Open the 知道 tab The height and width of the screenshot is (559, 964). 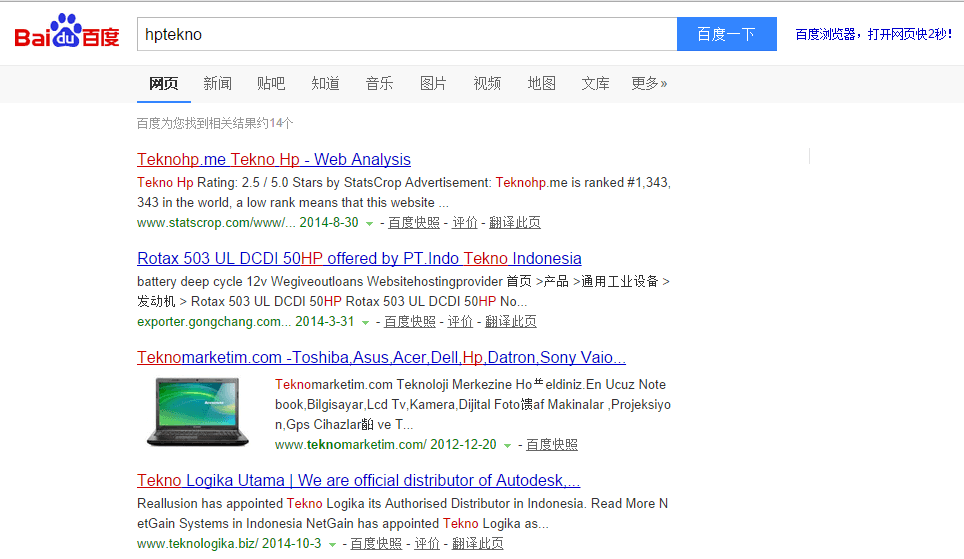pyautogui.click(x=325, y=84)
